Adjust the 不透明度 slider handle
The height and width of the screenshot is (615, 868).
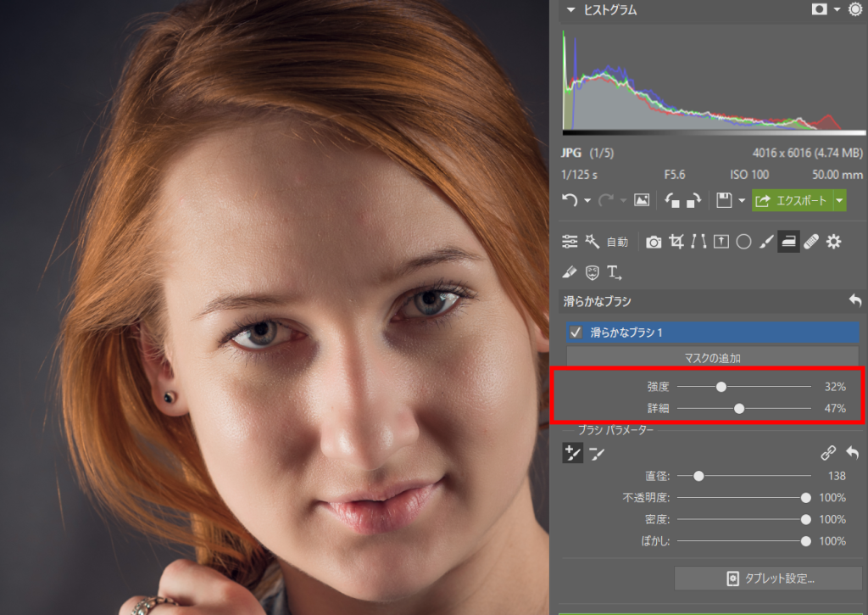coord(806,498)
